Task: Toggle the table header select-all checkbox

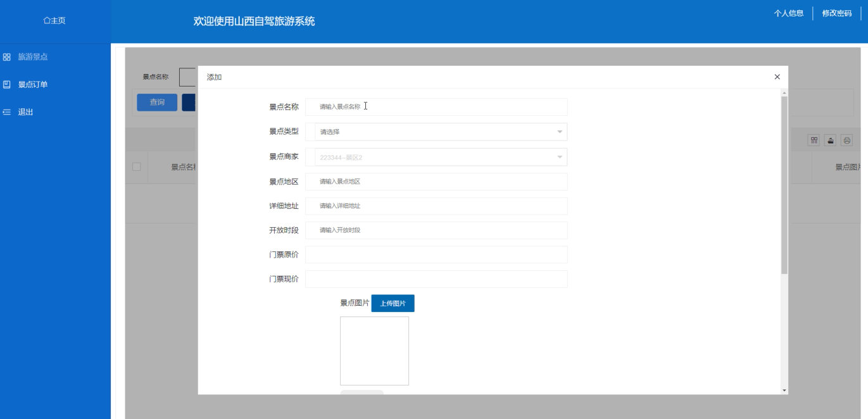Action: coord(136,167)
